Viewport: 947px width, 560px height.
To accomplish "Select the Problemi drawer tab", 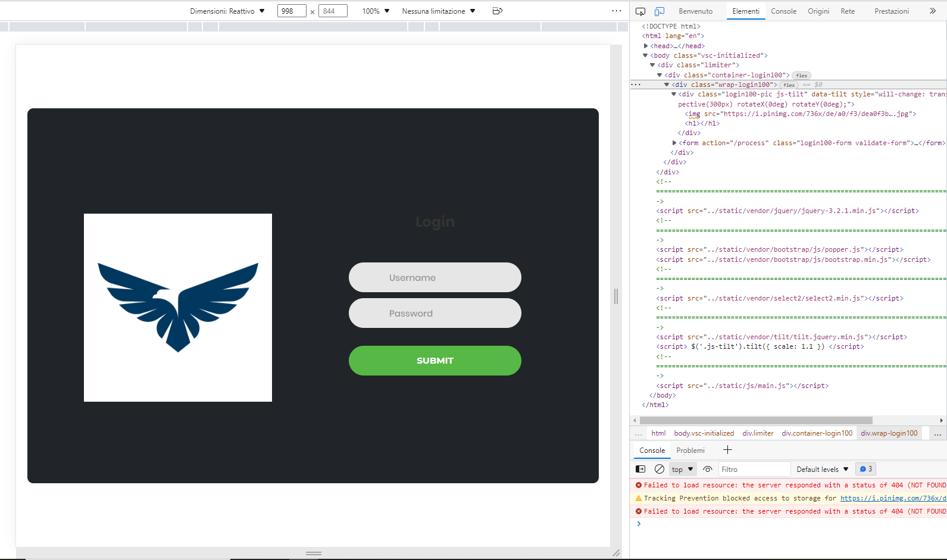I will point(690,450).
